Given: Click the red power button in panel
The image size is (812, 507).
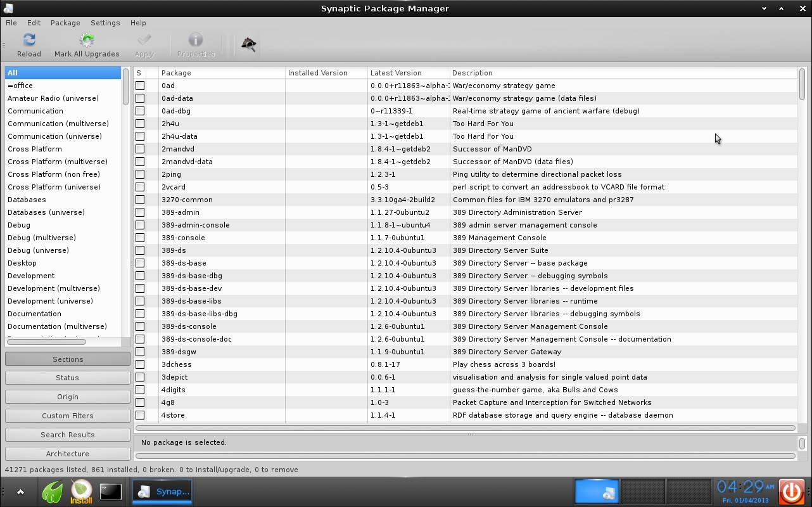Looking at the screenshot, I should (792, 492).
